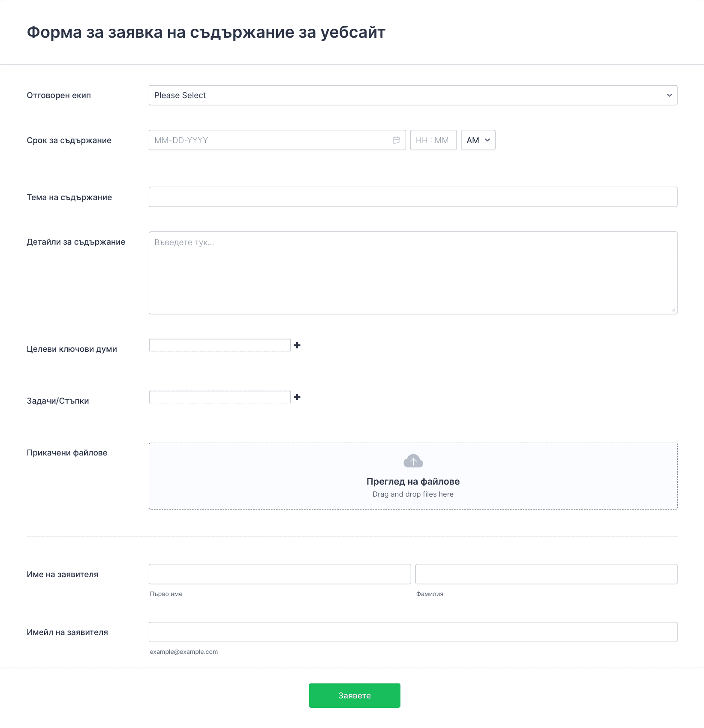Viewport: 704px width, 728px height.
Task: Focus the MM-DD-YYYY date field
Action: (x=277, y=140)
